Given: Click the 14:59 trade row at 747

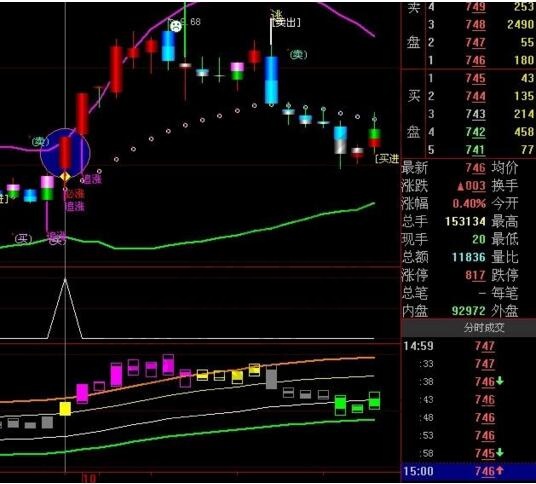Looking at the screenshot, I should coord(468,346).
